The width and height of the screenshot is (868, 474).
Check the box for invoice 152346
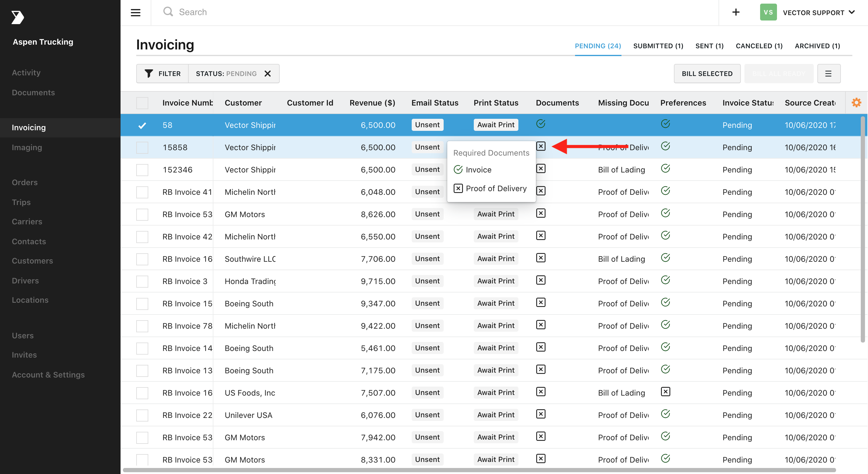[142, 169]
